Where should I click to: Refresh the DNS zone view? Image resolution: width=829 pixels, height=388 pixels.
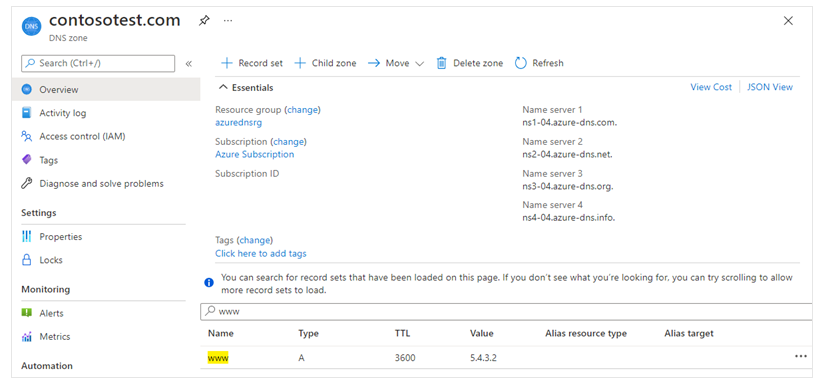click(x=539, y=63)
